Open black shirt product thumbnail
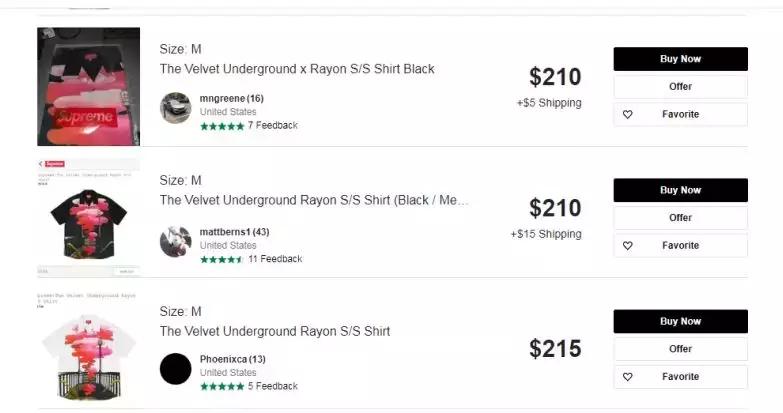The image size is (783, 413). coord(88,217)
